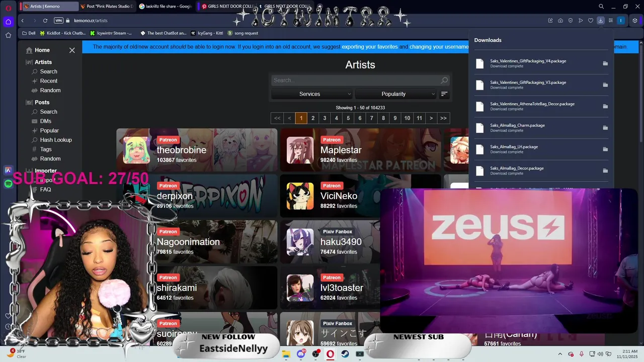The height and width of the screenshot is (362, 644).
Task: Go to next page with > button
Action: (431, 118)
